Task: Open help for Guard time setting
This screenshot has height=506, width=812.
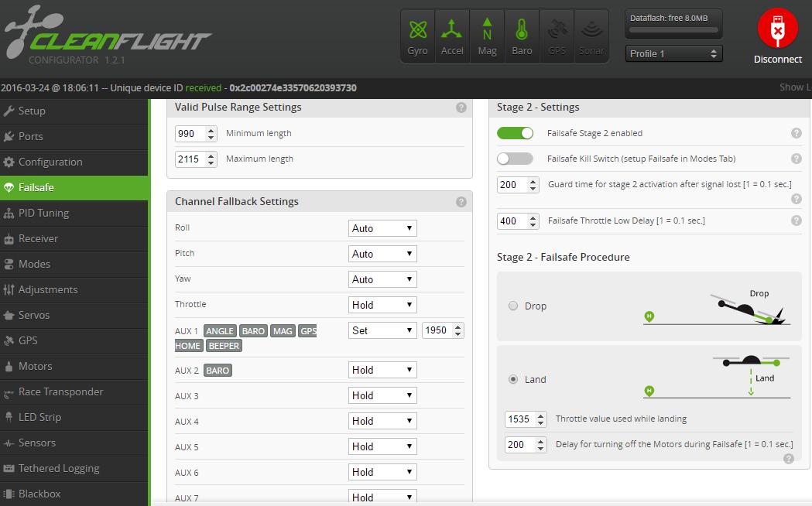Action: pos(796,199)
